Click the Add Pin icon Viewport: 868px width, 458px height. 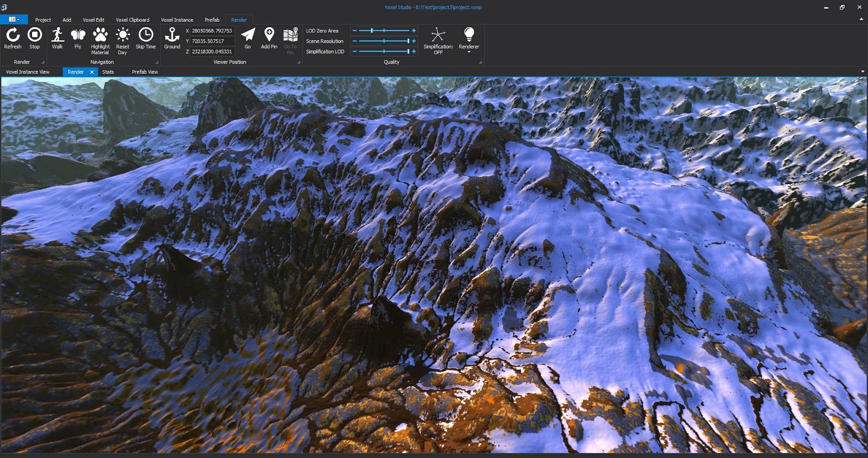[269, 35]
